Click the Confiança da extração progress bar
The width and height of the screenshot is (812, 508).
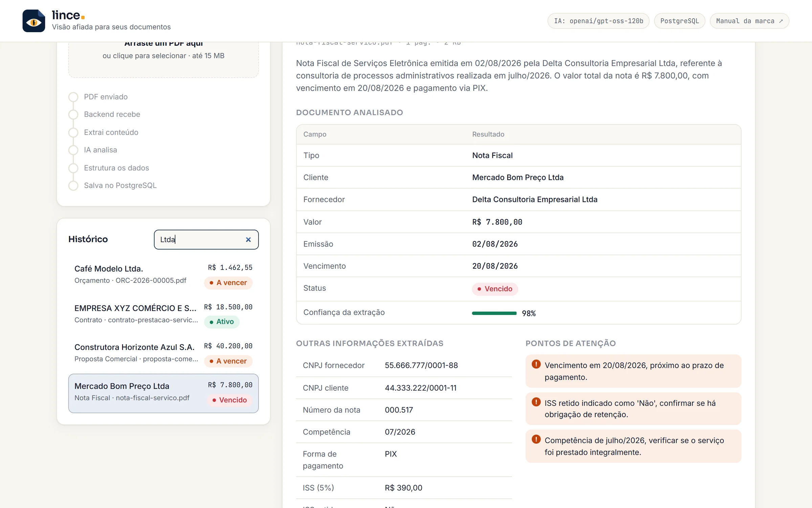pyautogui.click(x=494, y=313)
